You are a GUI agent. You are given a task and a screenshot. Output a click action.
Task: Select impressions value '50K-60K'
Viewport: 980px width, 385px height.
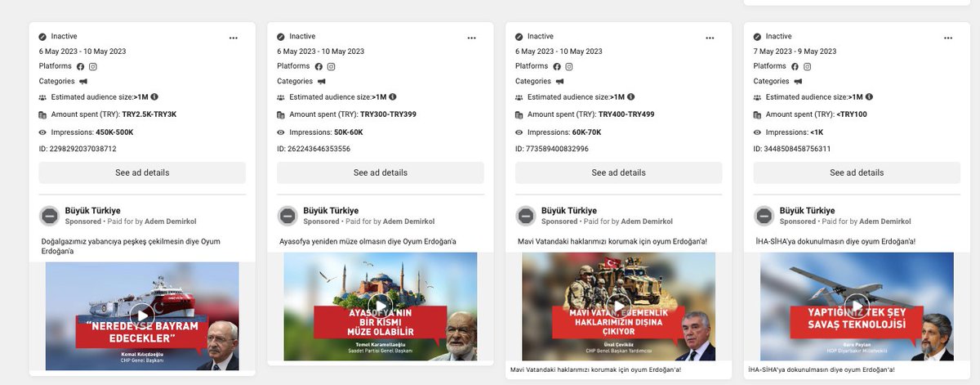(349, 132)
